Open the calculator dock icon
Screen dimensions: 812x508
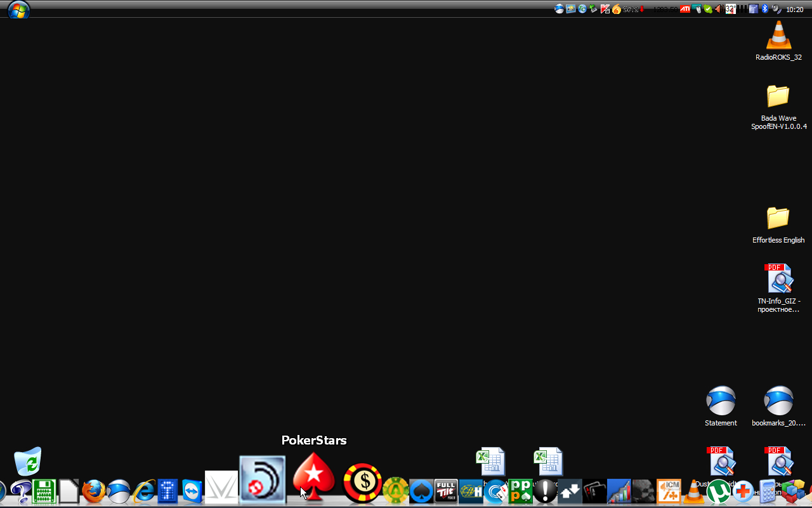[768, 491]
